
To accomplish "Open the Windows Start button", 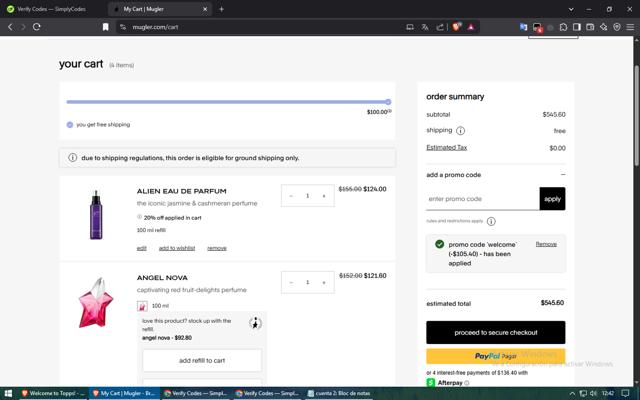I will click(8, 393).
